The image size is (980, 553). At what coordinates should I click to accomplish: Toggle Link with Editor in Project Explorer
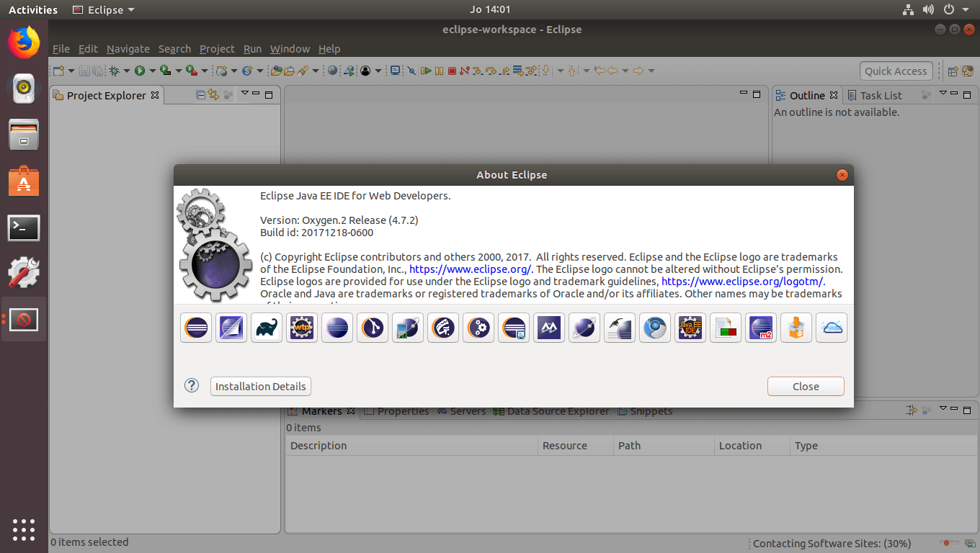click(x=213, y=95)
